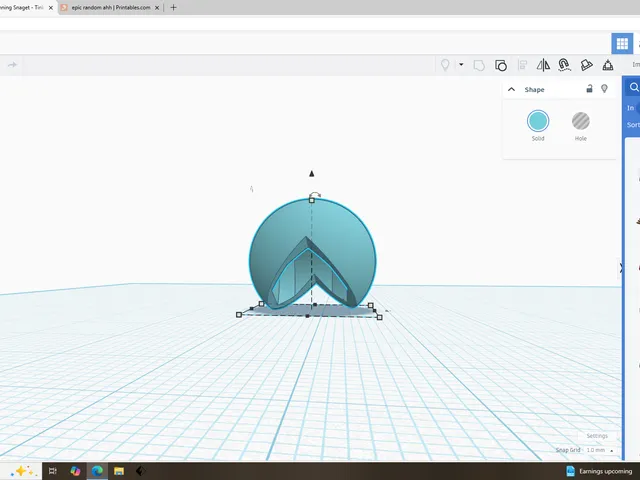Switch to 3D design grid view button

(622, 43)
